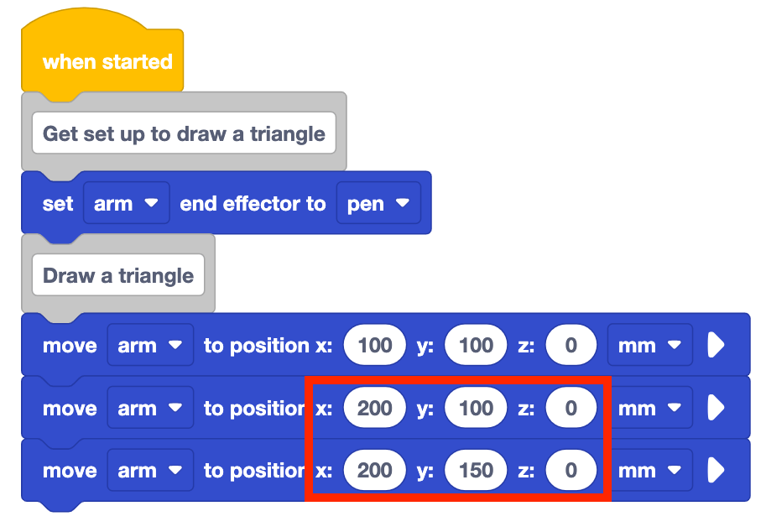Open the arm dropdown in the second move block
This screenshot has width=766, height=532.
pos(150,409)
